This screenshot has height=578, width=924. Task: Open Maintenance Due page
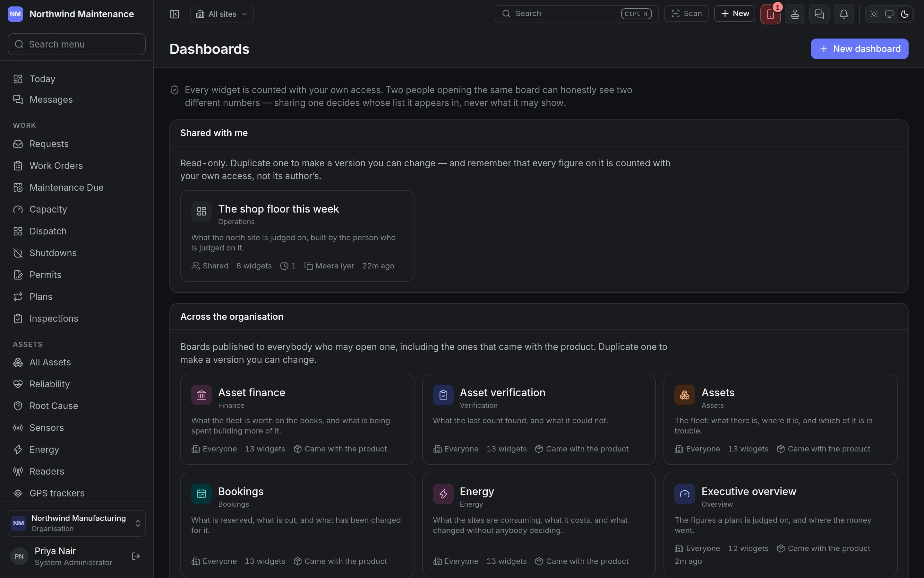77,187
